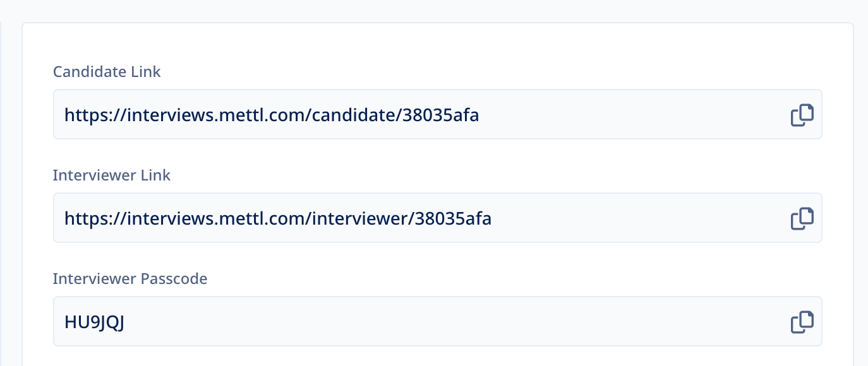Select the candidate URL text

pyautogui.click(x=272, y=115)
